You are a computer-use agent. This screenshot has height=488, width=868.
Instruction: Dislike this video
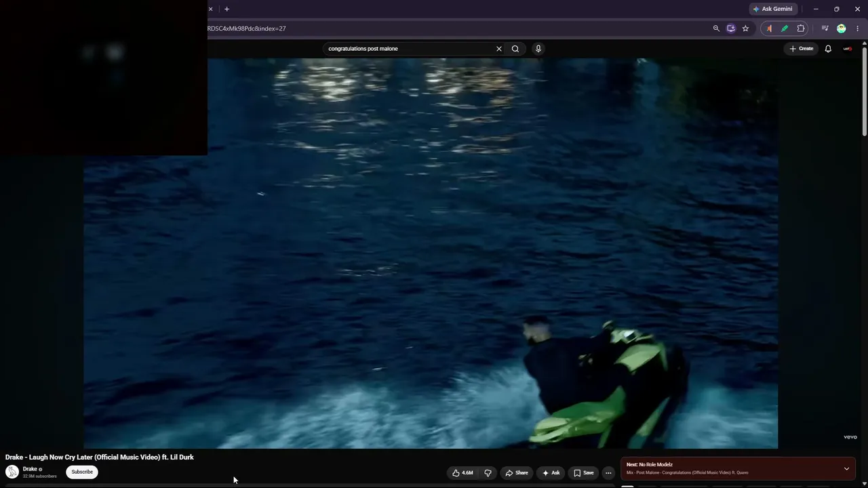pos(488,473)
